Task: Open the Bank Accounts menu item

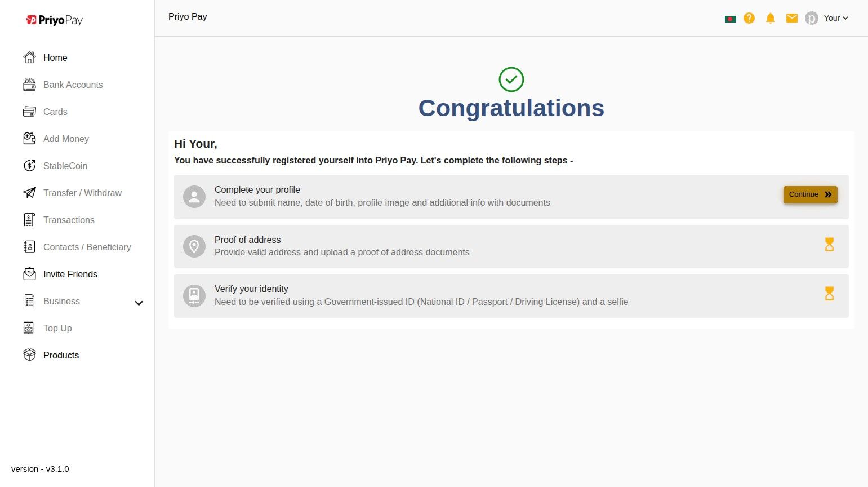Action: click(x=73, y=85)
